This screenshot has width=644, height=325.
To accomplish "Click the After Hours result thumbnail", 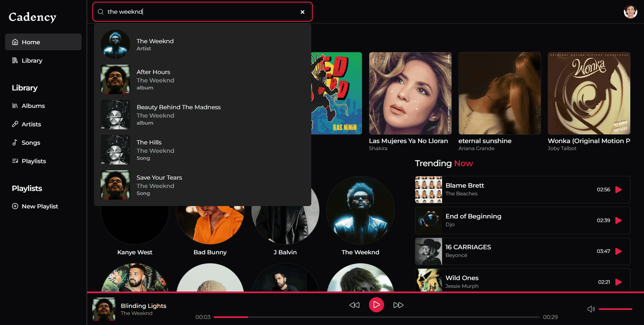I will point(115,79).
